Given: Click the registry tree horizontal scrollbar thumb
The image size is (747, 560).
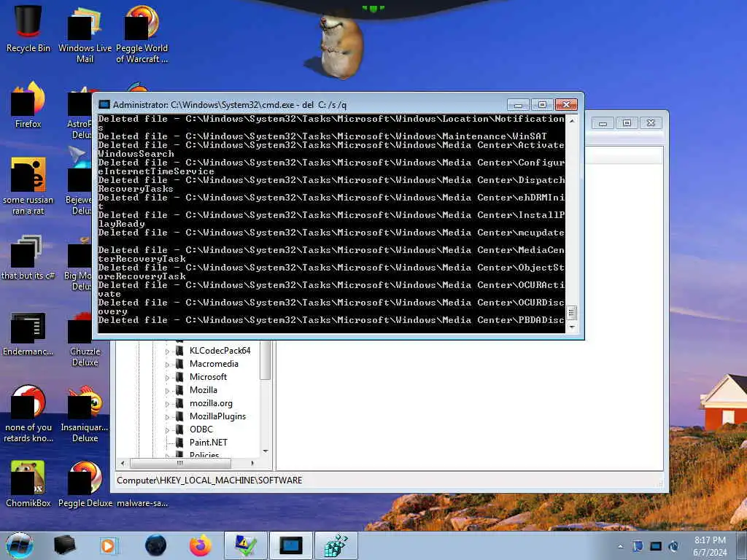Looking at the screenshot, I should click(180, 463).
